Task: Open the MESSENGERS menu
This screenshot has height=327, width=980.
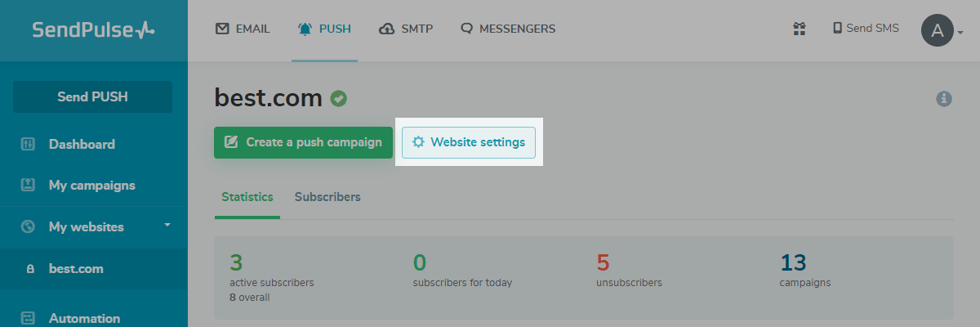Action: click(x=508, y=29)
